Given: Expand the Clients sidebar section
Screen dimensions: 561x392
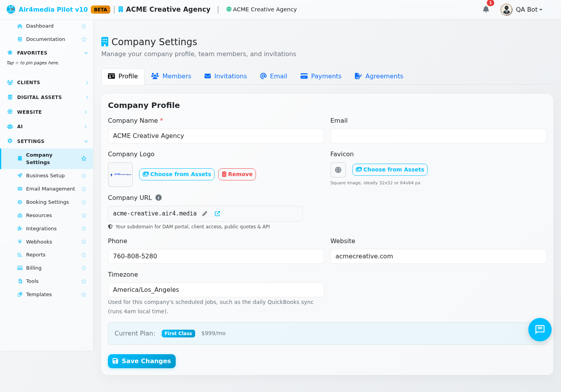Looking at the screenshot, I should [47, 83].
